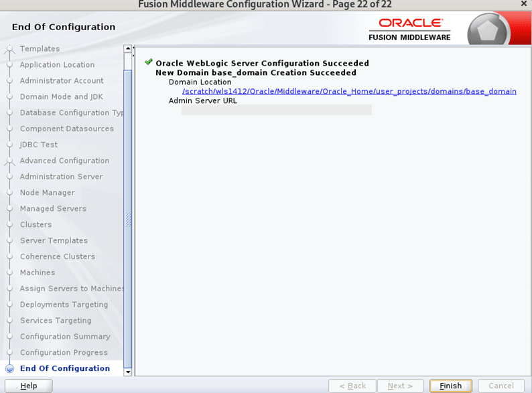Select Configuration Summary step
The image size is (532, 393).
pyautogui.click(x=65, y=336)
